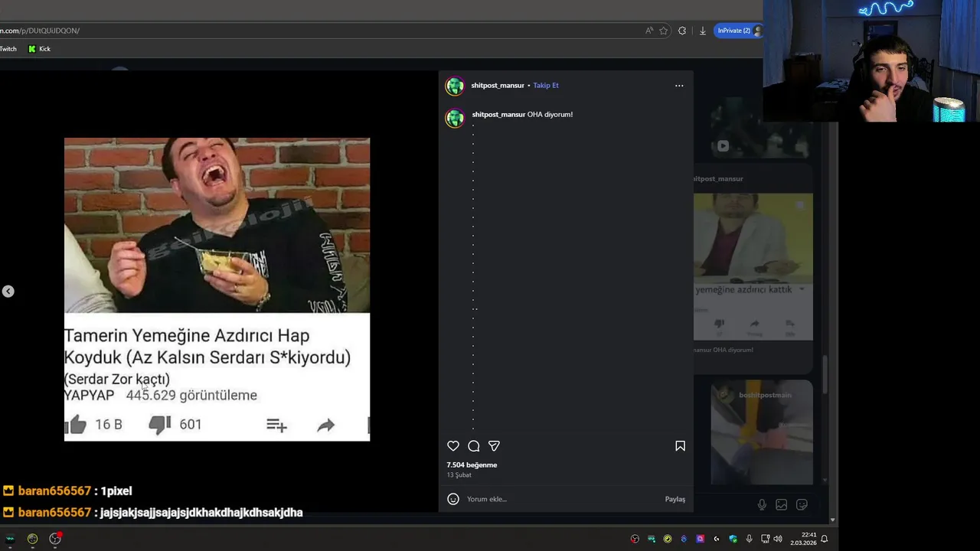Click the Read aloud icon in address bar
This screenshot has height=551, width=980.
(x=649, y=31)
